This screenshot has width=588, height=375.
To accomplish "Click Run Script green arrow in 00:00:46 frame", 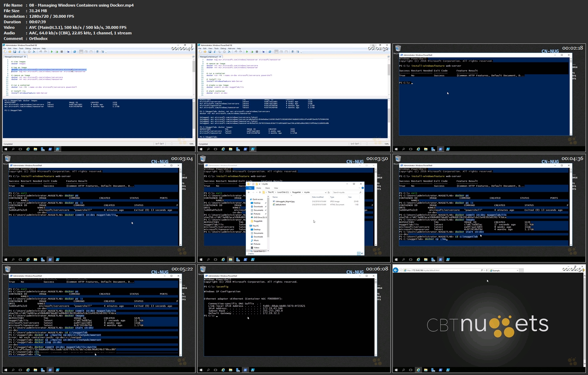I will (x=52, y=52).
